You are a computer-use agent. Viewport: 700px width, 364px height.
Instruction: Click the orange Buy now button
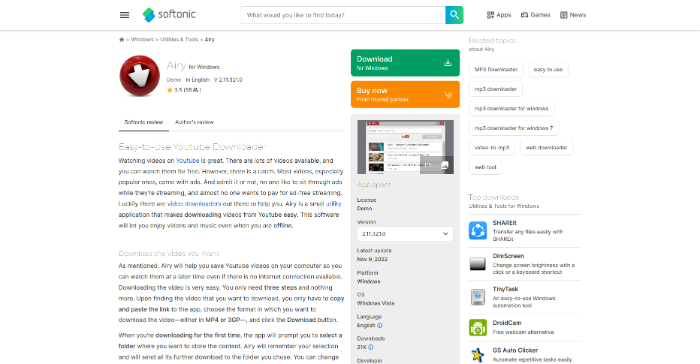tap(405, 94)
